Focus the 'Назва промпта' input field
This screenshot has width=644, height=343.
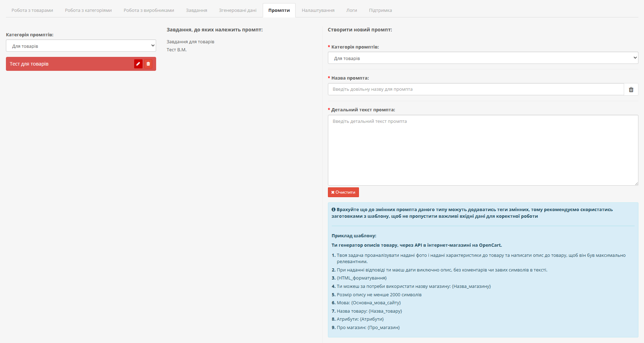[x=476, y=89]
